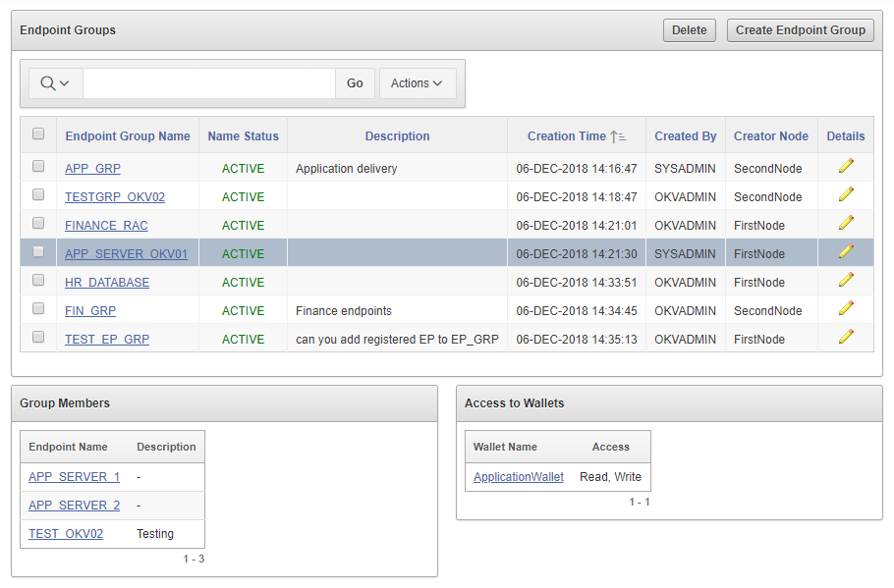The image size is (894, 588).
Task: Open the search column selector dropdown
Action: (x=55, y=82)
